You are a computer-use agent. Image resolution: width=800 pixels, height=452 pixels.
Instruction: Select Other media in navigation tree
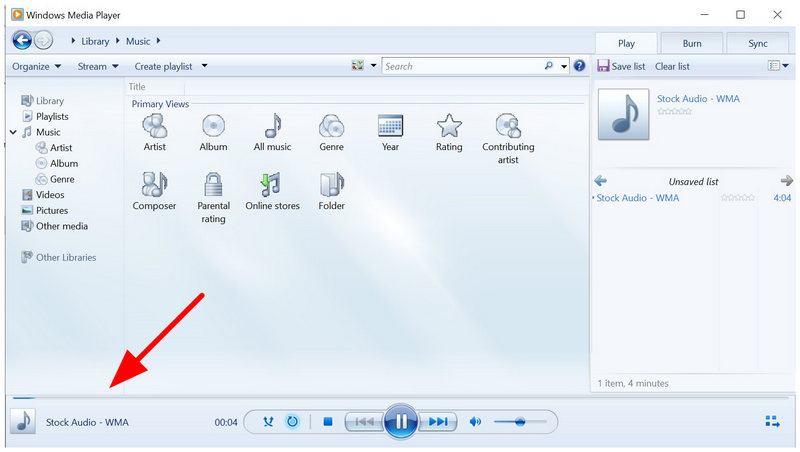(x=62, y=226)
